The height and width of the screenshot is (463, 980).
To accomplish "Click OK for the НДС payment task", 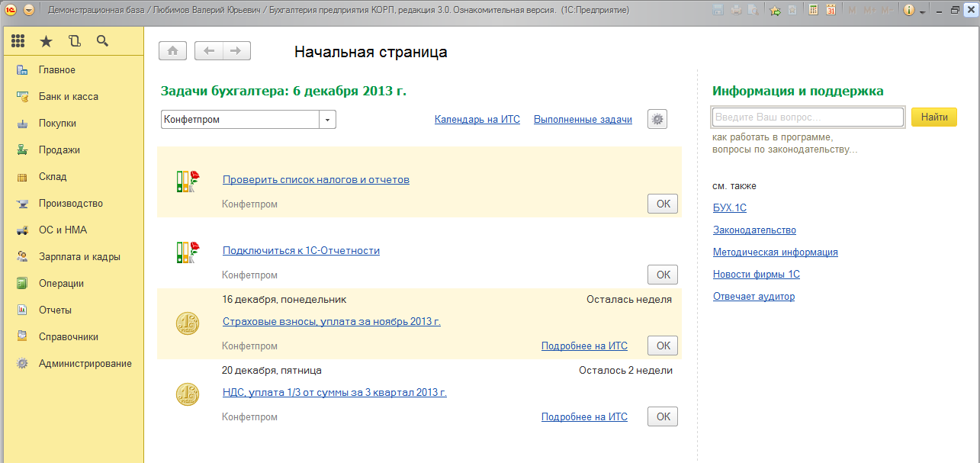I will pyautogui.click(x=663, y=416).
